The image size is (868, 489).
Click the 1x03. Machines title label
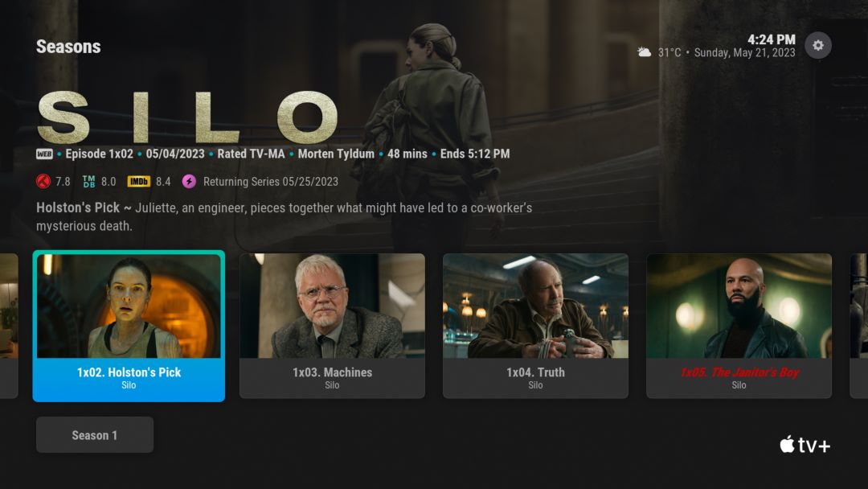pyautogui.click(x=332, y=372)
